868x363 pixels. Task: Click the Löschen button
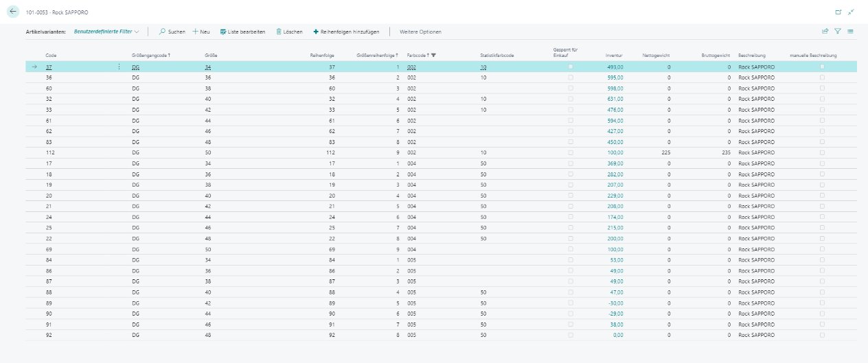click(x=289, y=32)
